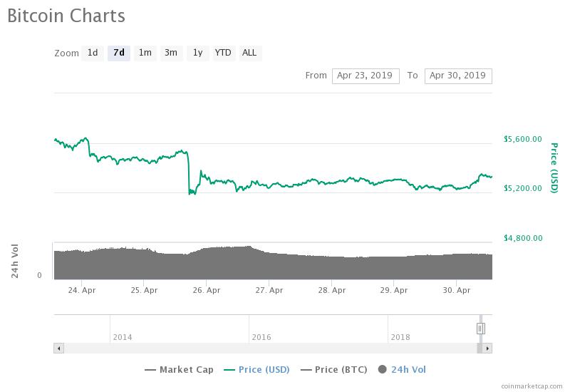Switch zoom to 1m

point(145,53)
